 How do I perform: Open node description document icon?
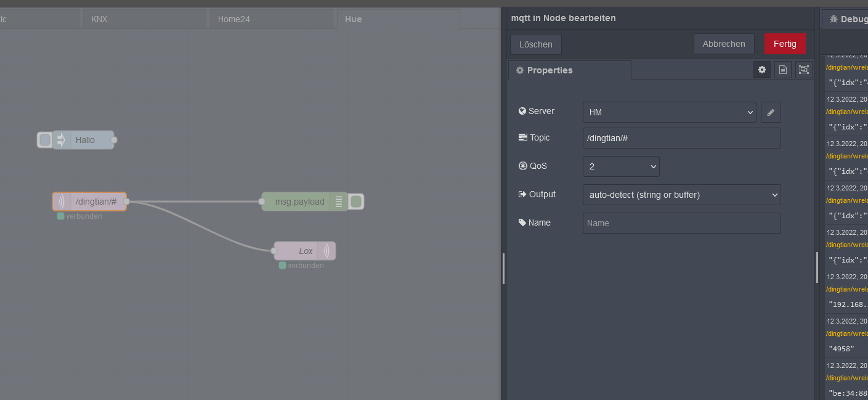pyautogui.click(x=783, y=70)
